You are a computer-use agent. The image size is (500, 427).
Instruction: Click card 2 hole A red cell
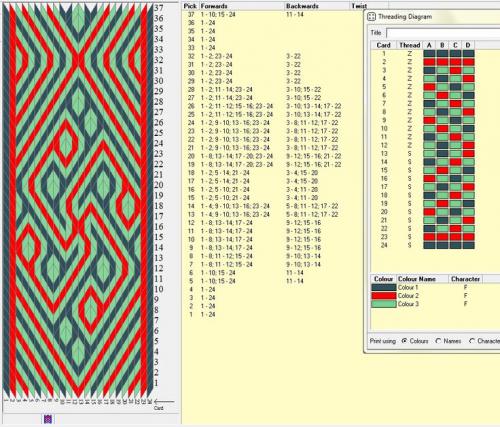point(430,62)
